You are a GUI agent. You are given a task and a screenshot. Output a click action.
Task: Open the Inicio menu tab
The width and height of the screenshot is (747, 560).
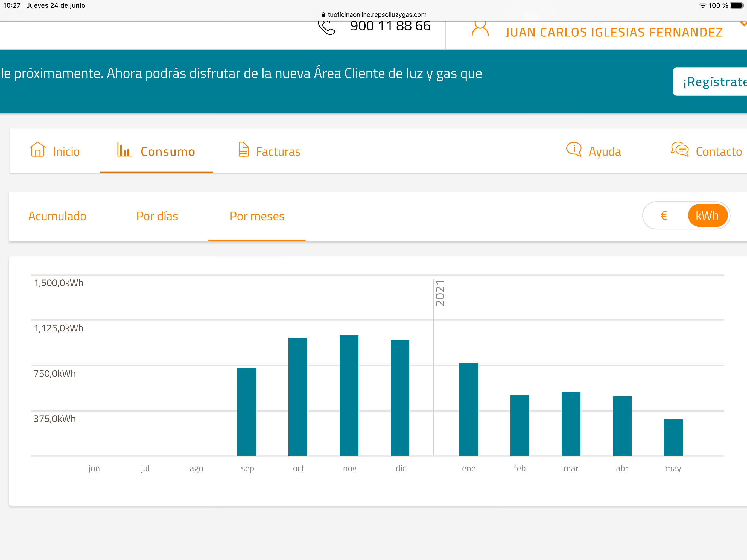(x=55, y=151)
